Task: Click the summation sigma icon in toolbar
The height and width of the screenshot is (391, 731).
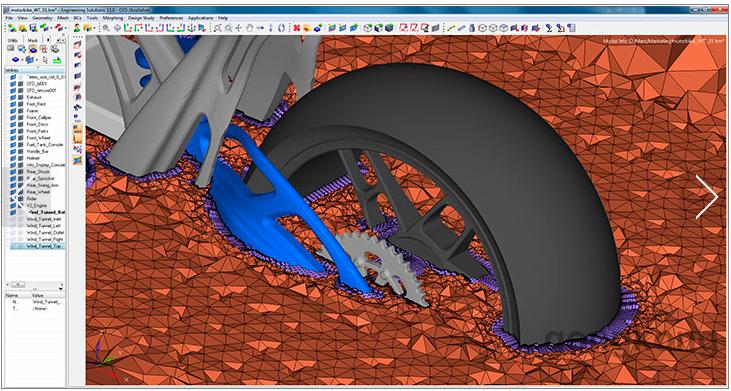Action: [549, 28]
